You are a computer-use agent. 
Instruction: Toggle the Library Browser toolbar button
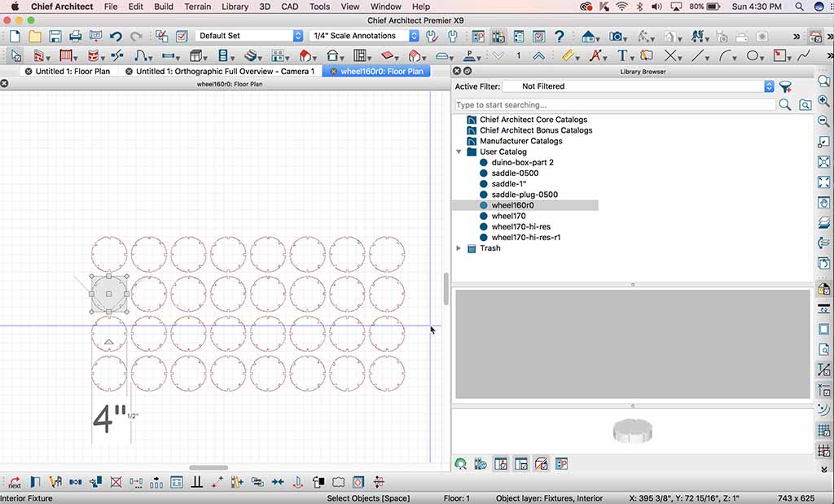click(498, 36)
